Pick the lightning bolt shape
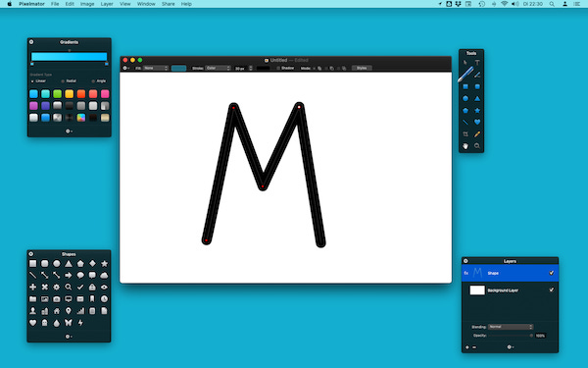 tap(80, 323)
